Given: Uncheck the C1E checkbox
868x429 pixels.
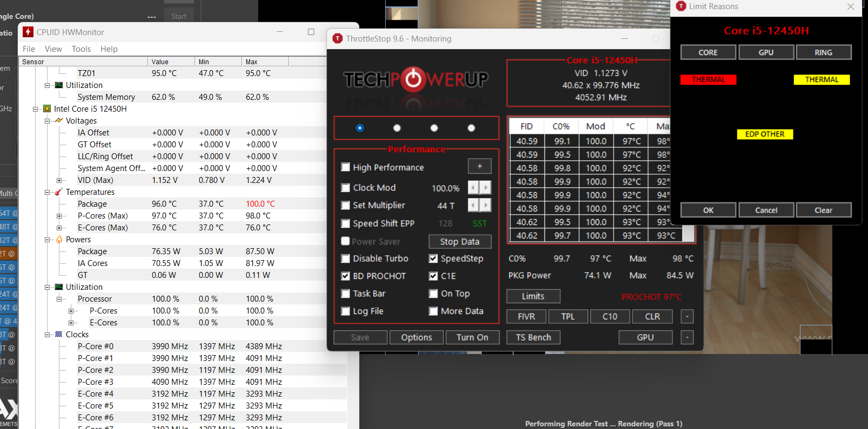Looking at the screenshot, I should tap(433, 276).
